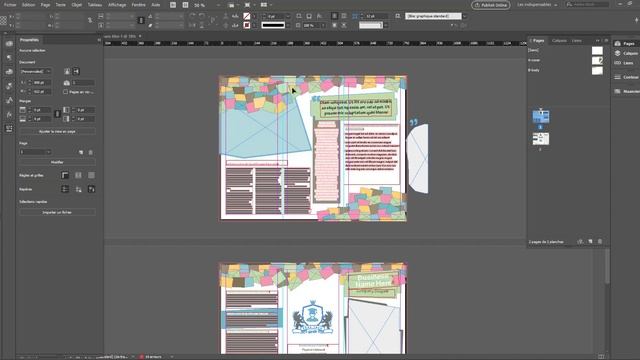Open the stroke style dropdown
This screenshot has width=640, height=360.
click(x=288, y=25)
